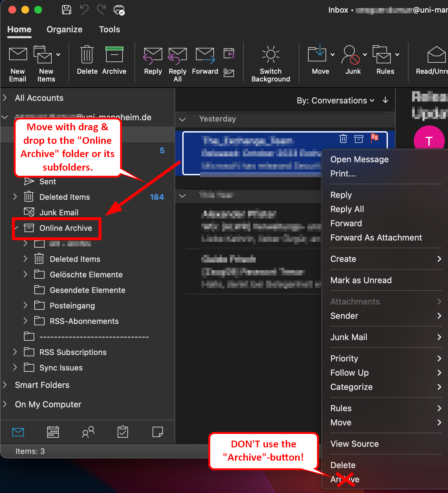This screenshot has width=448, height=493.
Task: Open the dropdown arrow next to Junk
Action: pos(365,55)
